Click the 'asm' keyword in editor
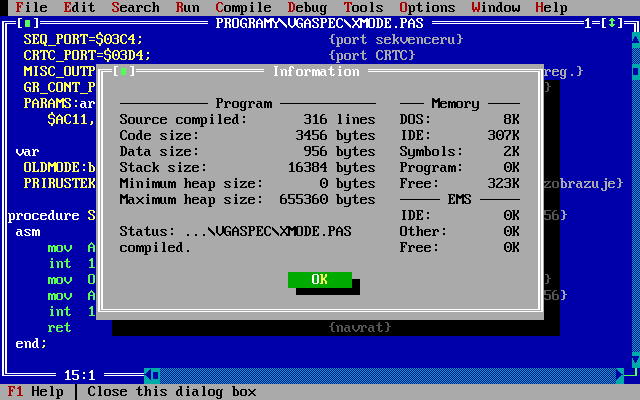Image resolution: width=640 pixels, height=400 pixels. coord(28,232)
